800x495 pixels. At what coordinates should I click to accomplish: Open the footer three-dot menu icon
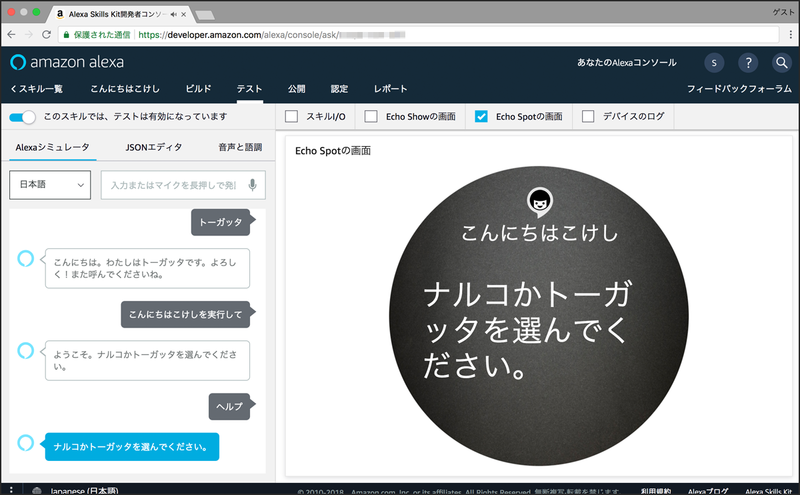point(11,490)
